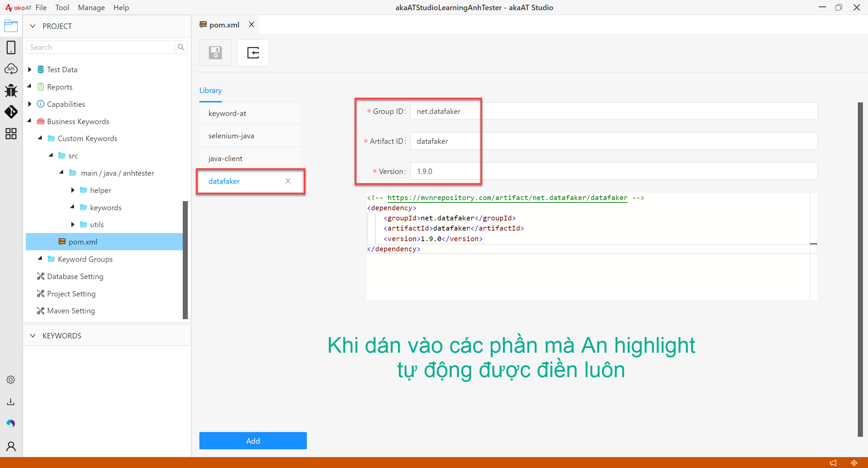Click the akaAT application logo
The image size is (868, 468).
click(x=18, y=7)
